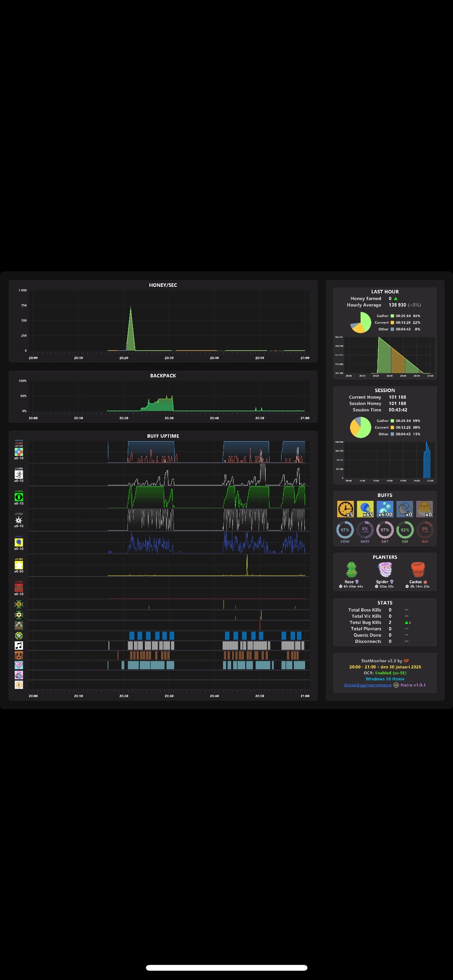Click the pink heart buff row icon

(19, 665)
